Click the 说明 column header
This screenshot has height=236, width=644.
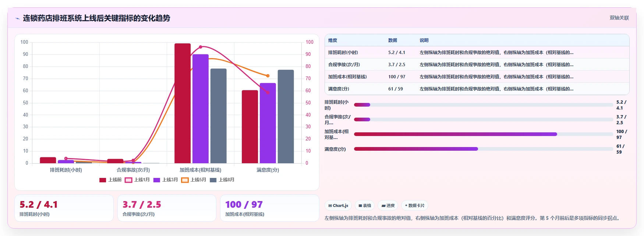(424, 40)
